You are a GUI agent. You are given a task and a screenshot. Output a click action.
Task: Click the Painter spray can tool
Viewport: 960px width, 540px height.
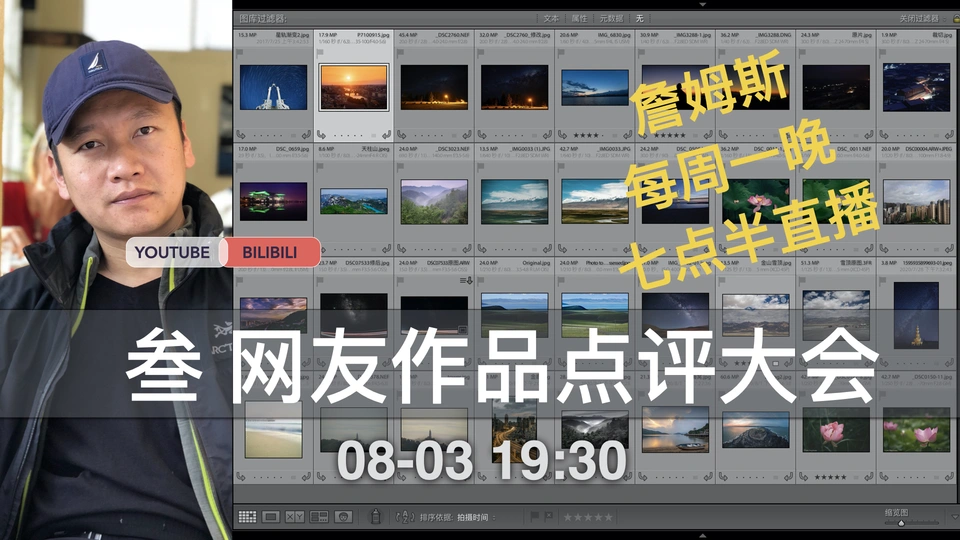[x=376, y=517]
